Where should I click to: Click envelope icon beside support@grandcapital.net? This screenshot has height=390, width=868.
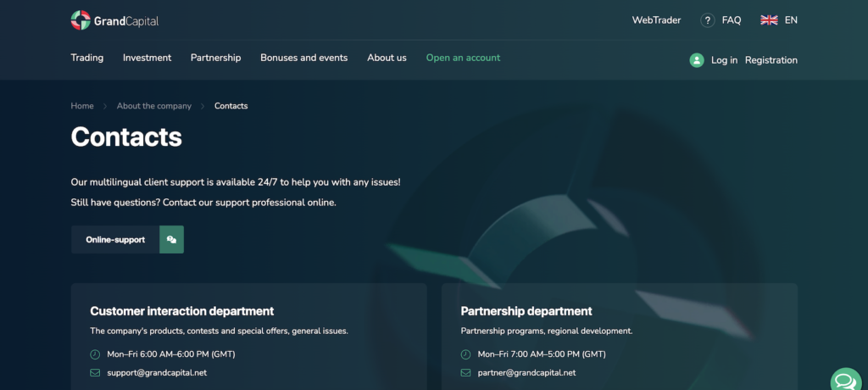[x=95, y=372]
